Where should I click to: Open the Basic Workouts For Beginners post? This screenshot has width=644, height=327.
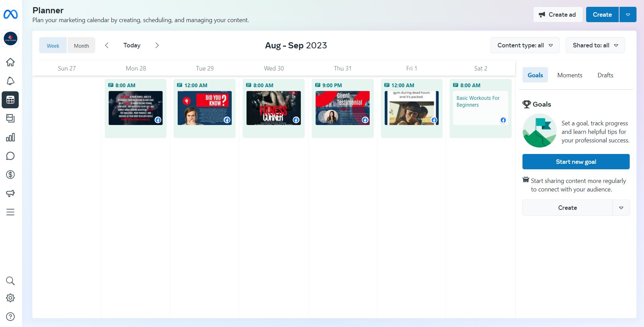pos(481,108)
